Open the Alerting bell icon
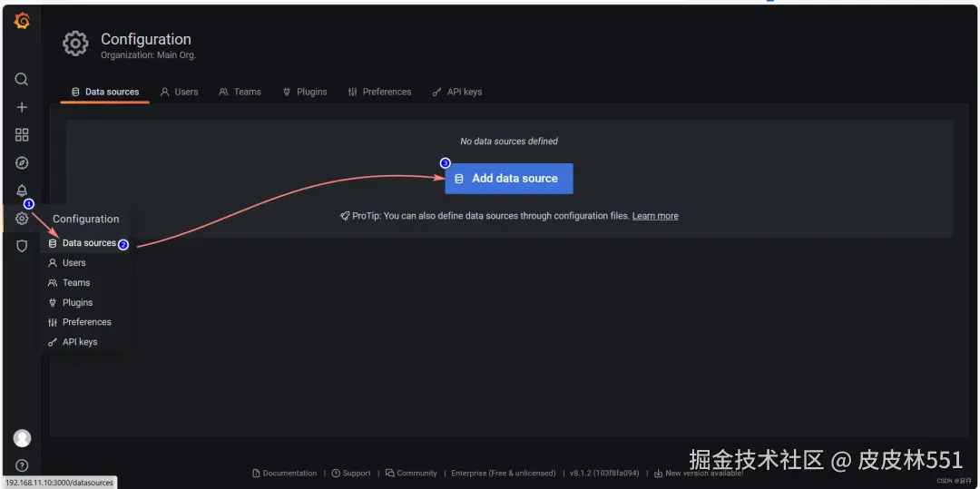Image resolution: width=980 pixels, height=489 pixels. click(22, 191)
